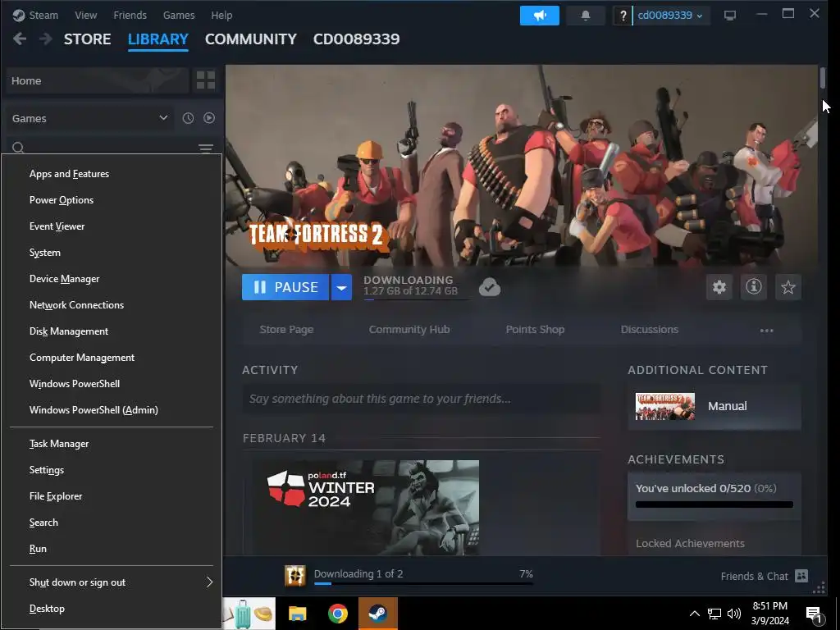Switch to Big Picture mode monitor icon
Image resolution: width=840 pixels, height=630 pixels.
[x=729, y=16]
